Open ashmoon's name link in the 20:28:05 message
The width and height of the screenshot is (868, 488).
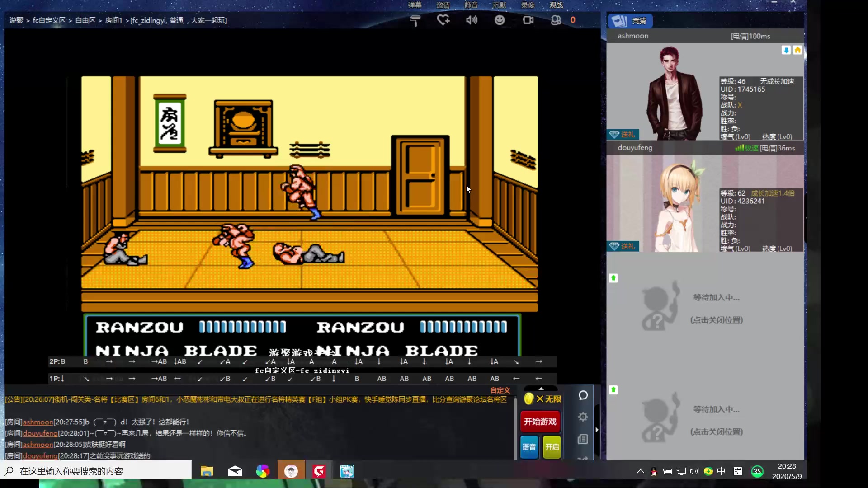pos(38,445)
